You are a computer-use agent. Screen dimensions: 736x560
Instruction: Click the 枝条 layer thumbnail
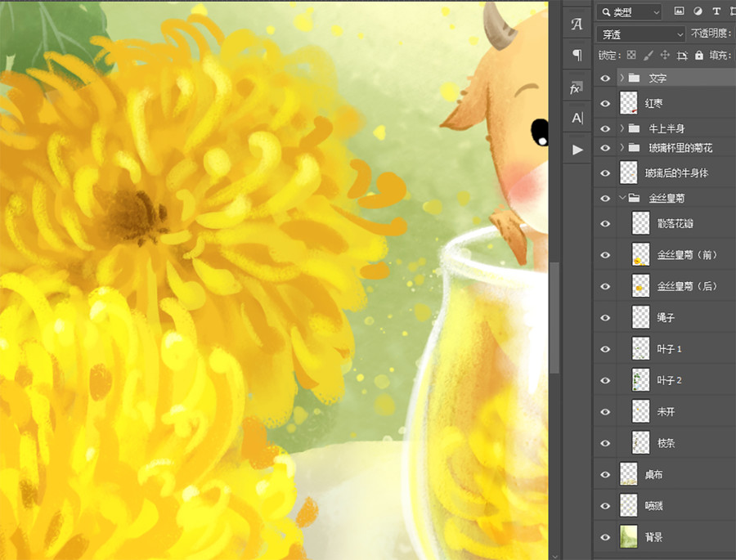640,443
